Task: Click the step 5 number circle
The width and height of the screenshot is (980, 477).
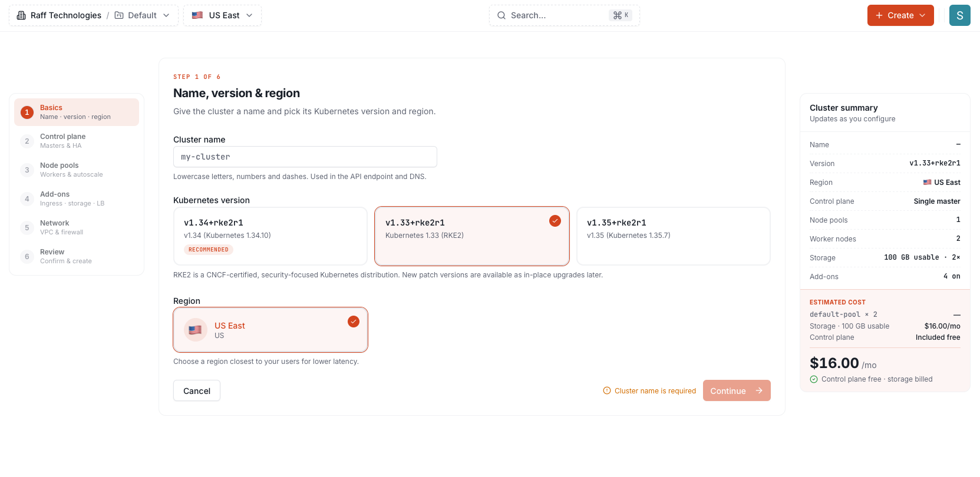Action: click(x=27, y=228)
